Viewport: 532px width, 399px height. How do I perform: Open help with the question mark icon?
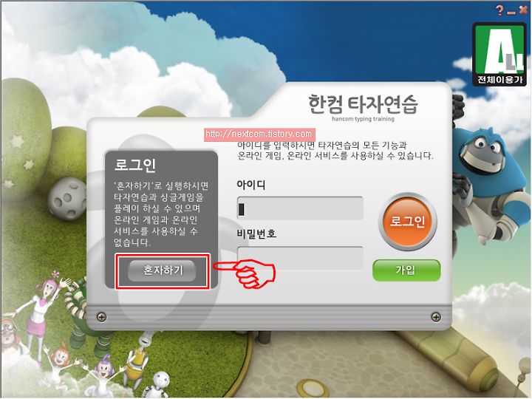499,10
